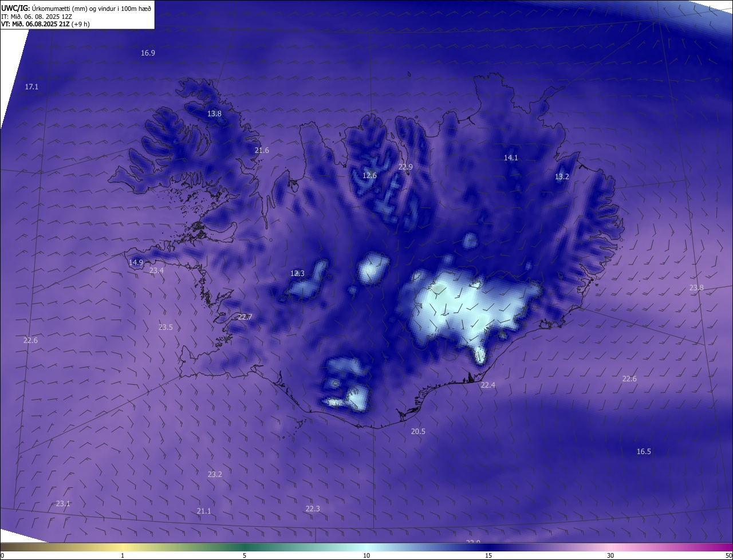
Task: Click the color scale tick labeled 5
Action: click(245, 555)
